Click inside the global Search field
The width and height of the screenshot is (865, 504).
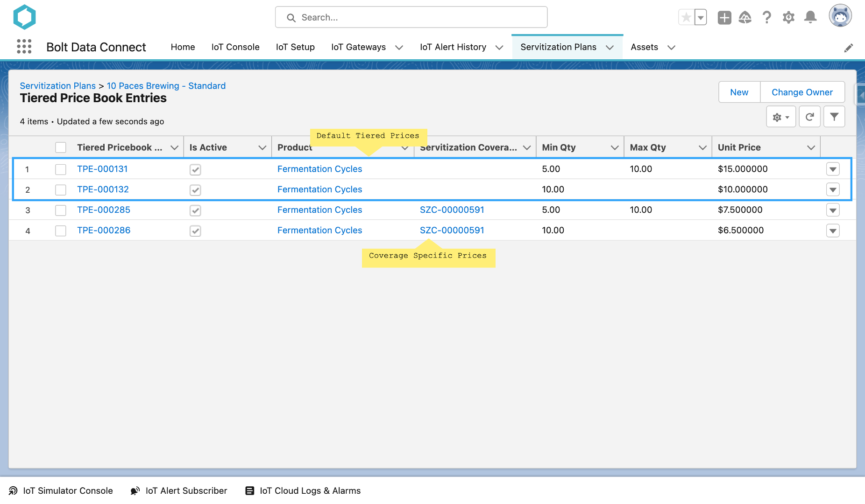coord(411,17)
